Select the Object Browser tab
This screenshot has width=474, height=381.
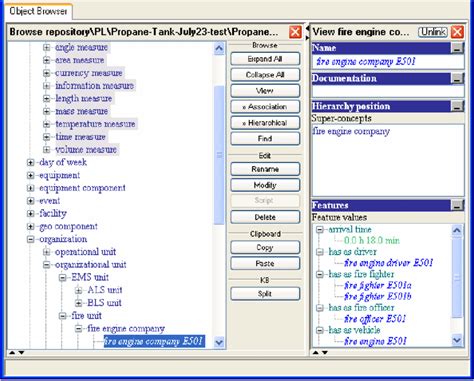point(38,11)
